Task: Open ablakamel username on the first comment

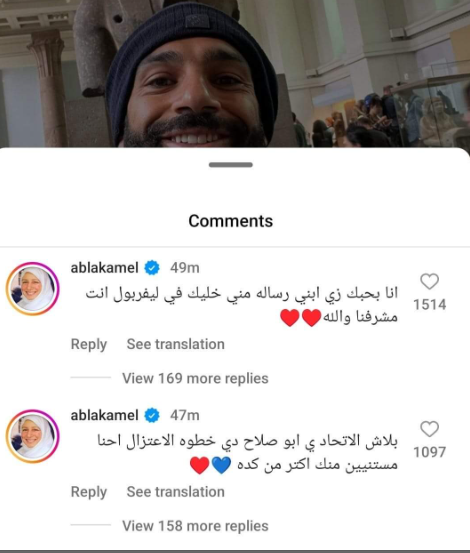Action: tap(104, 268)
